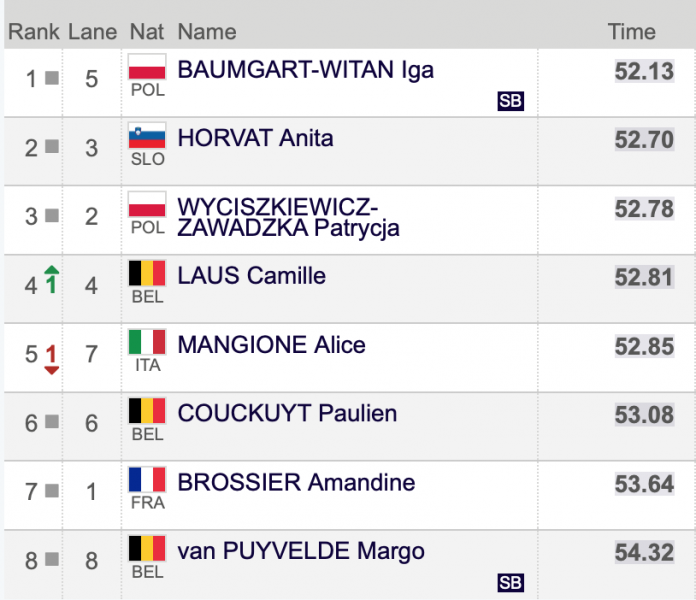The width and height of the screenshot is (696, 600).
Task: Click the Name column header
Action: tap(207, 32)
